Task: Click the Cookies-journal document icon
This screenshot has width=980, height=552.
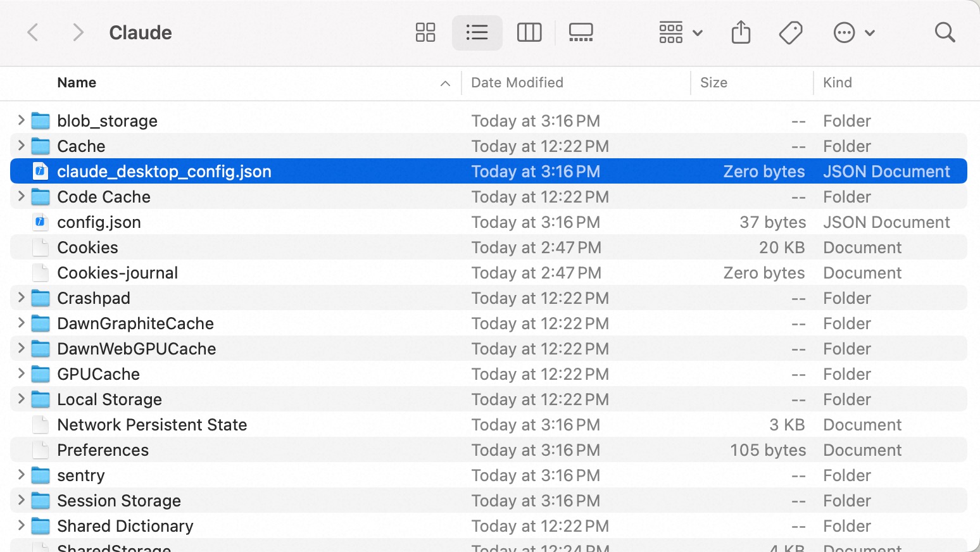Action: (x=41, y=272)
